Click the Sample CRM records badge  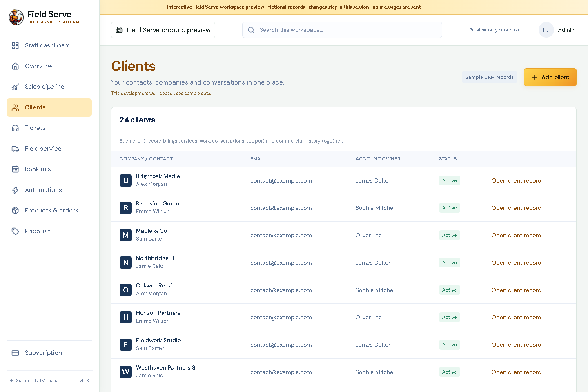pos(489,77)
